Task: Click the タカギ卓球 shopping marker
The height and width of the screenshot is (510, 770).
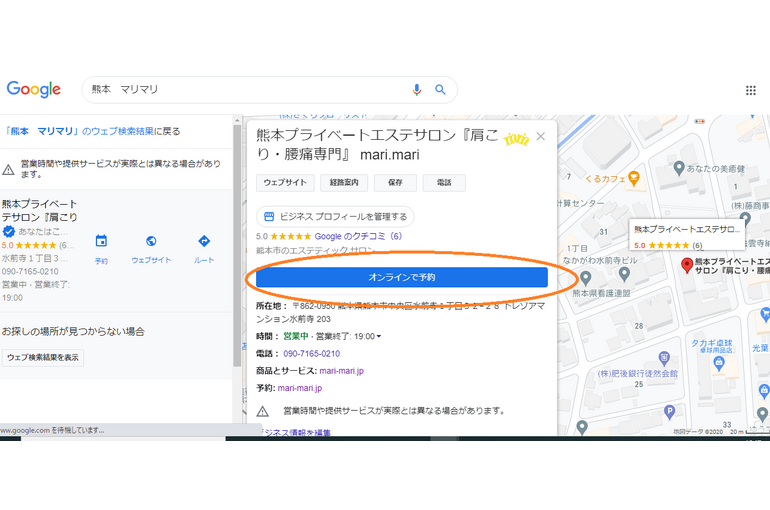Action: [719, 364]
